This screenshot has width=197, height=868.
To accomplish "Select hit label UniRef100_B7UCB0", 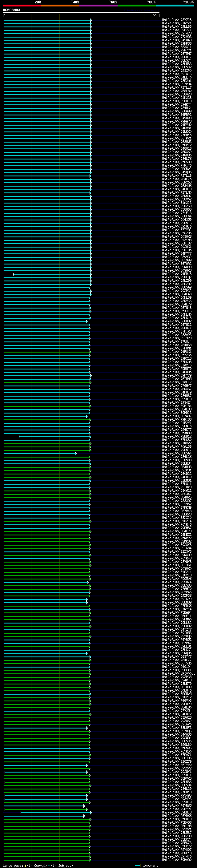I will point(176,440).
